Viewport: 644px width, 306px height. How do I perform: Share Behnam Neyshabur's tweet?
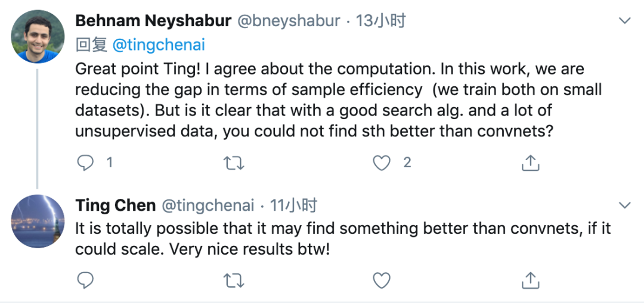(530, 162)
